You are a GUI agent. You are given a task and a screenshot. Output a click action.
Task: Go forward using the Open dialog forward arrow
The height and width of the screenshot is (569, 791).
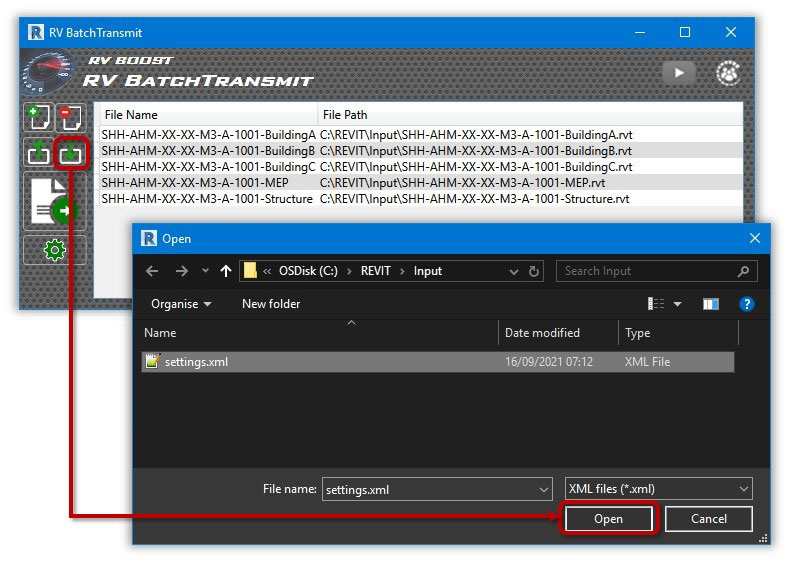tap(182, 271)
